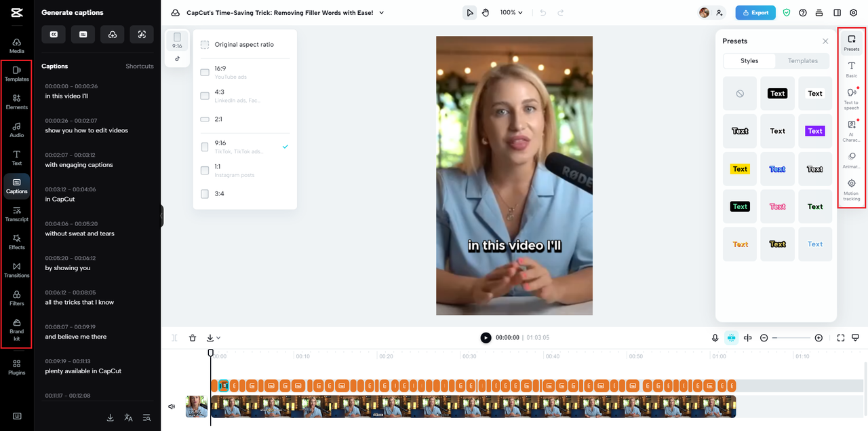Open the Basic text settings panel
Viewport: 868px width, 431px height.
[x=852, y=69]
